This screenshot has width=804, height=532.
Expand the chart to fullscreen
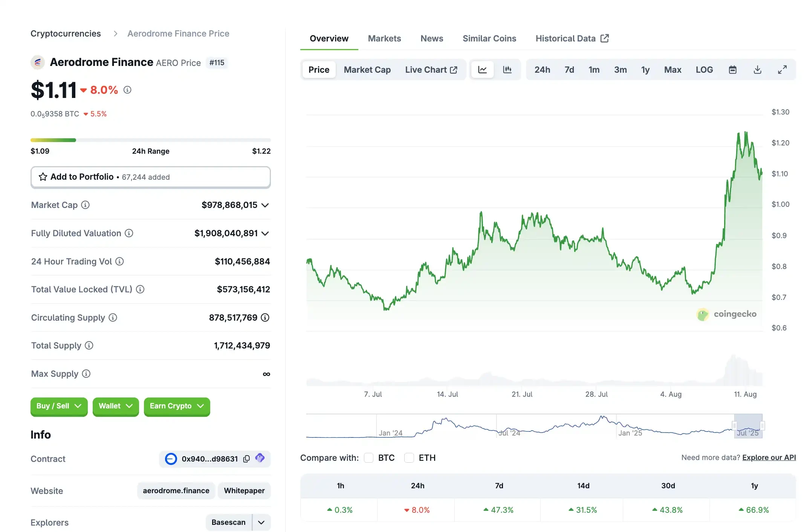click(783, 69)
